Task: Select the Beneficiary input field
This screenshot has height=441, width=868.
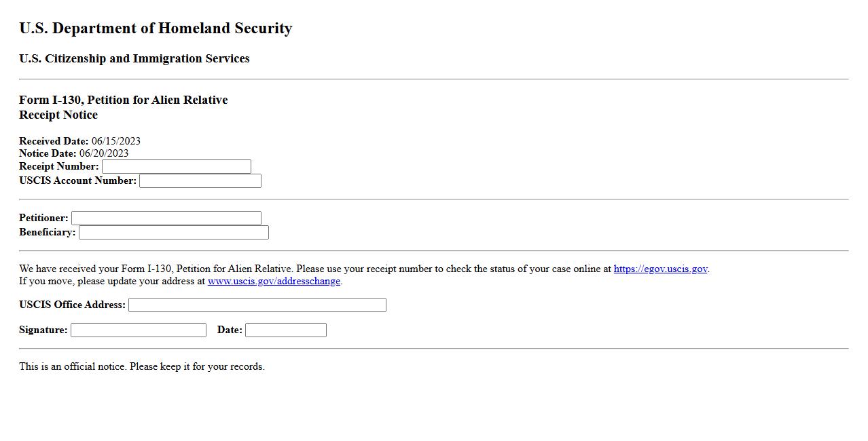Action: [x=174, y=233]
